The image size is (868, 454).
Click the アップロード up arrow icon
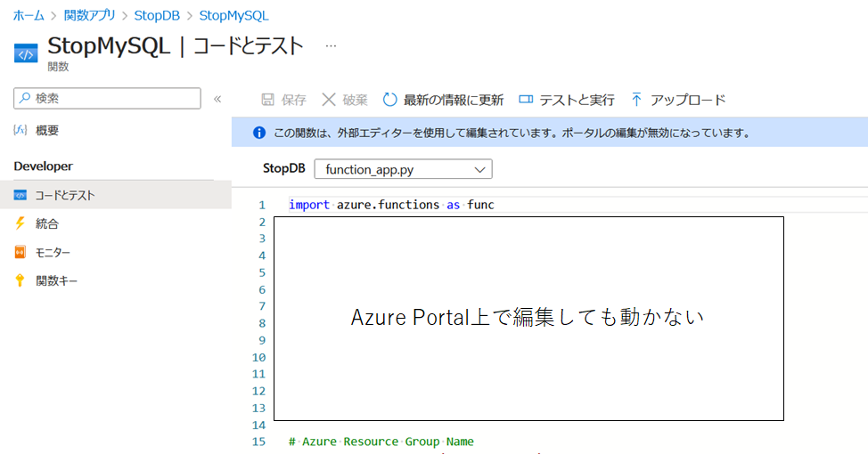tap(636, 100)
